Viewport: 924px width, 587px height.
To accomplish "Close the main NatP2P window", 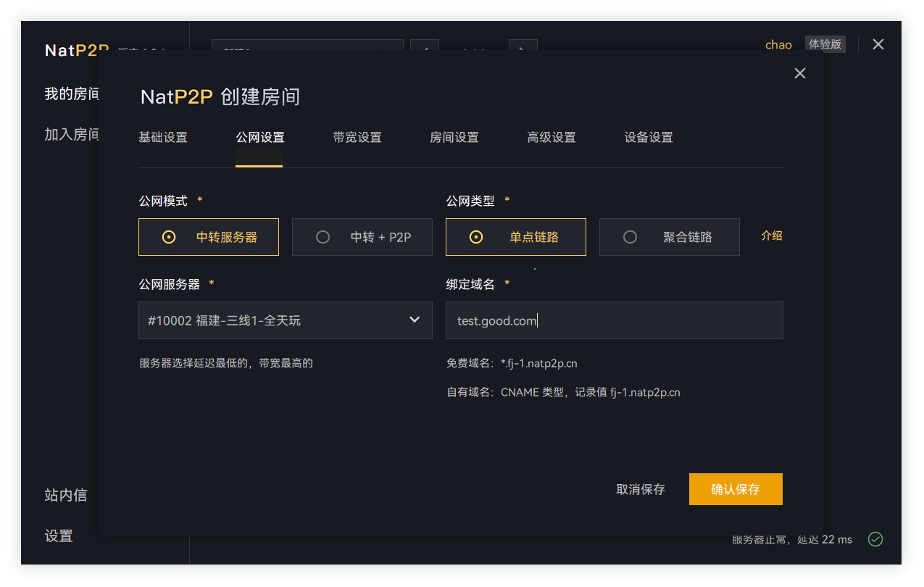I will [x=878, y=44].
